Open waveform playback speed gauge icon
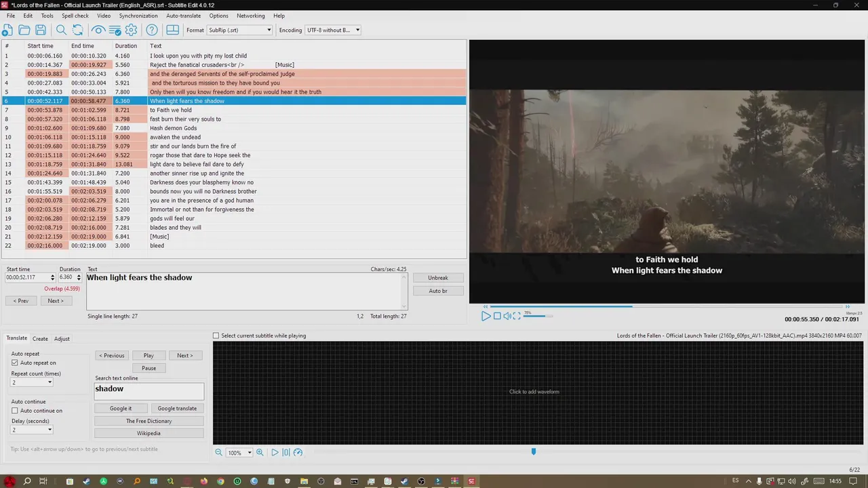868x488 pixels. coord(298,453)
